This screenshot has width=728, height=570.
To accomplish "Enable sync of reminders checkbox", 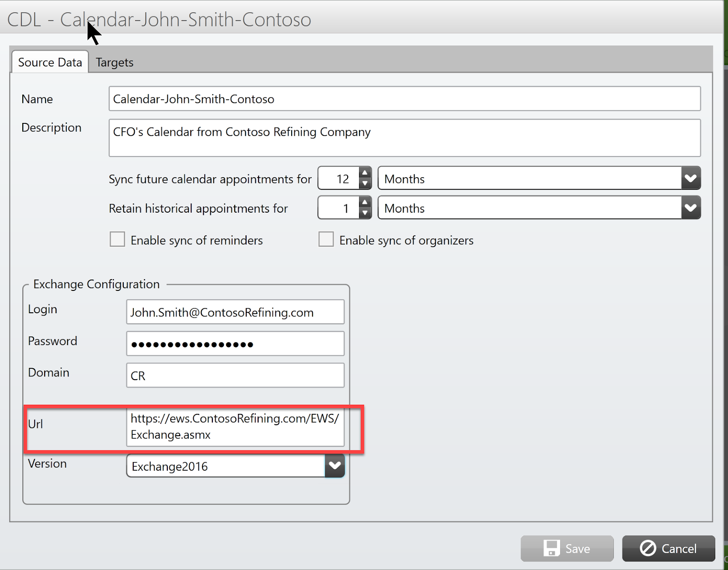I will click(117, 239).
